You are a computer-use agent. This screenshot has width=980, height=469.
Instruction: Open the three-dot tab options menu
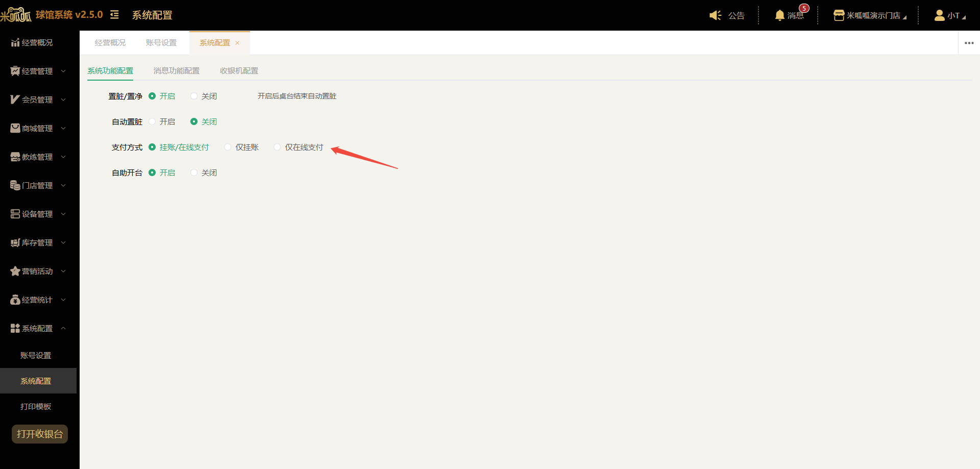969,43
